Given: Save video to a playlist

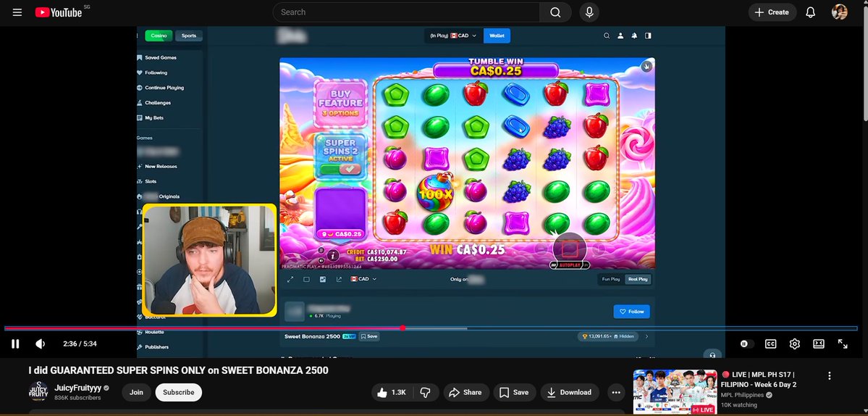Looking at the screenshot, I should tap(514, 392).
